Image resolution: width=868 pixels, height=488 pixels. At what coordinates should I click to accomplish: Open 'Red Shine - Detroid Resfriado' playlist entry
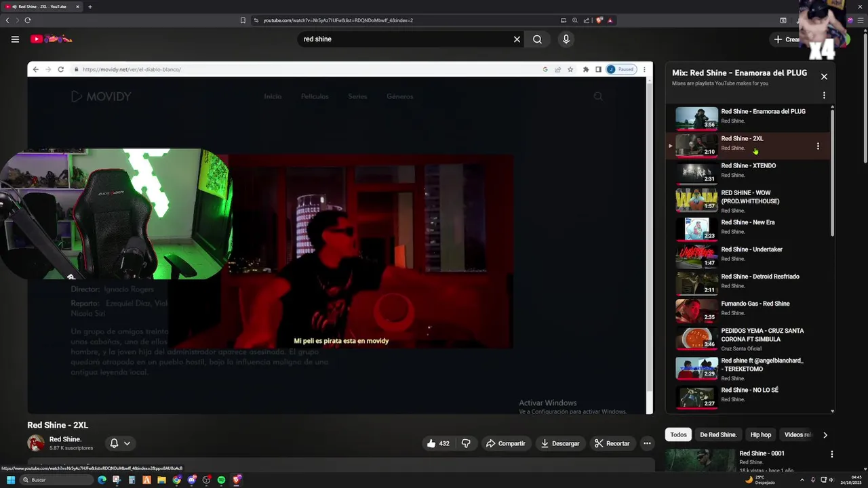coord(747,283)
